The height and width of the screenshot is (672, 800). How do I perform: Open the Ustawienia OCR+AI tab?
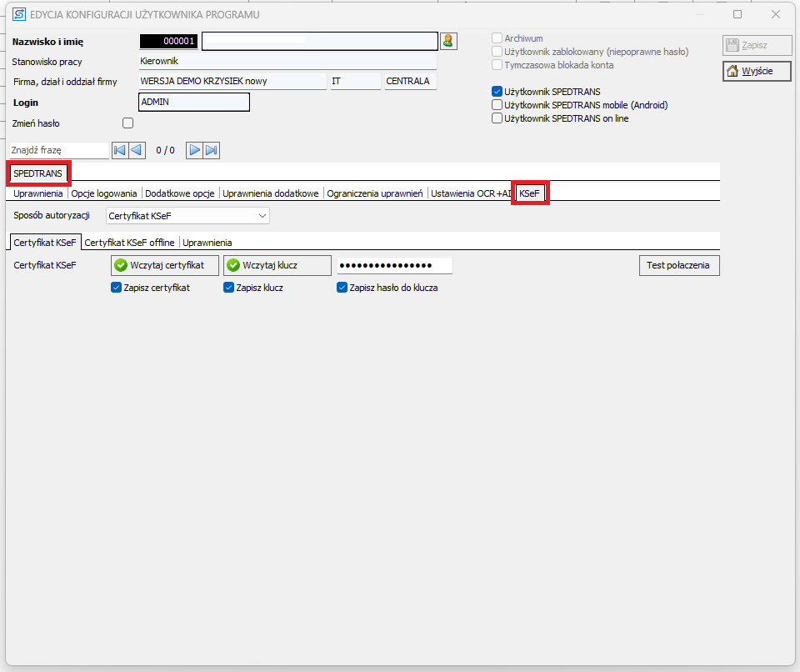[x=470, y=193]
